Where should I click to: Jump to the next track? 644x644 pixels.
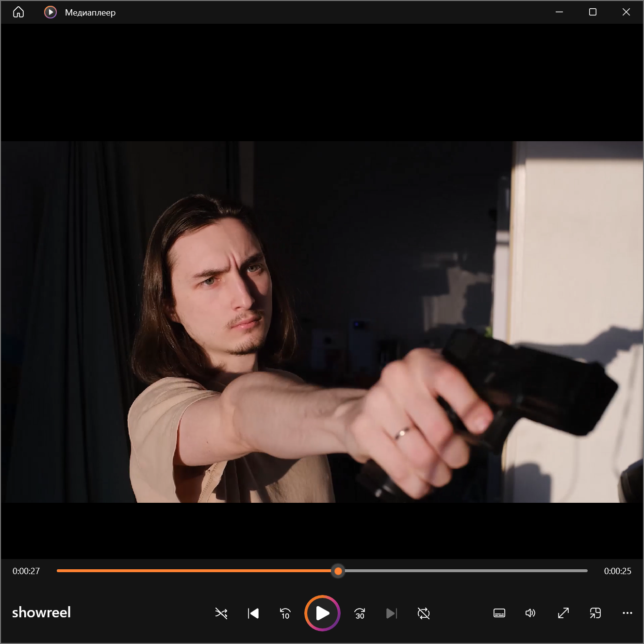click(x=392, y=613)
